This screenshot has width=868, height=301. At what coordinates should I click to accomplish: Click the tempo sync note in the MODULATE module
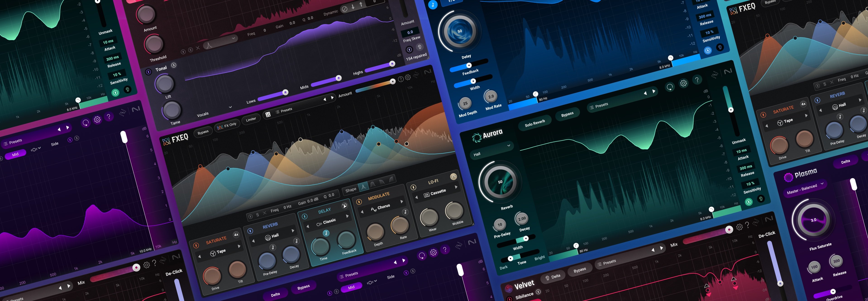click(x=405, y=212)
